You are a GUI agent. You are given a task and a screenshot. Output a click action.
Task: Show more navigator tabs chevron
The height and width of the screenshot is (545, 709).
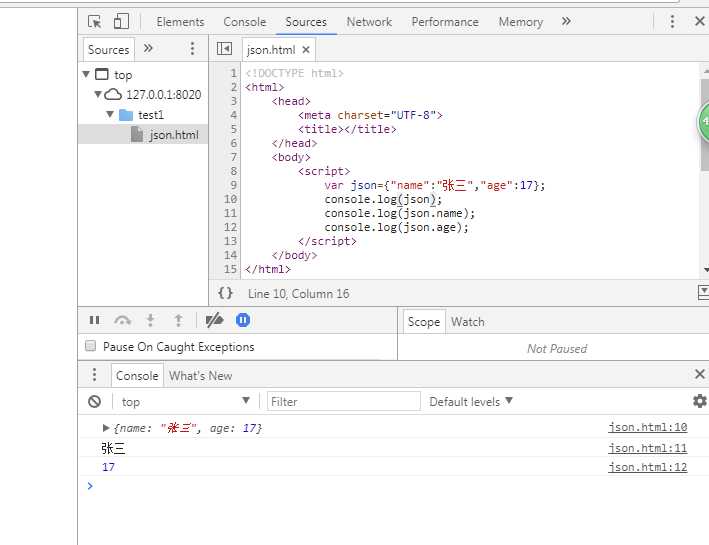coord(148,48)
